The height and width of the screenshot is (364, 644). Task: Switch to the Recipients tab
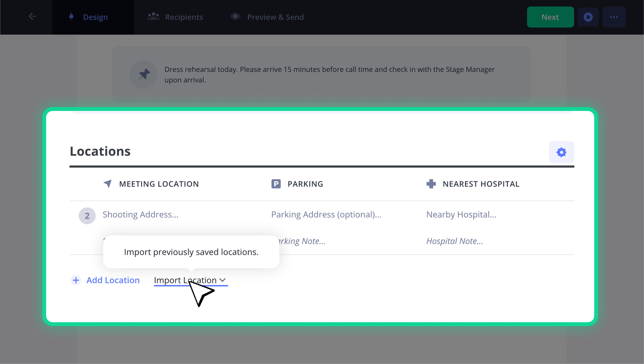coord(175,17)
